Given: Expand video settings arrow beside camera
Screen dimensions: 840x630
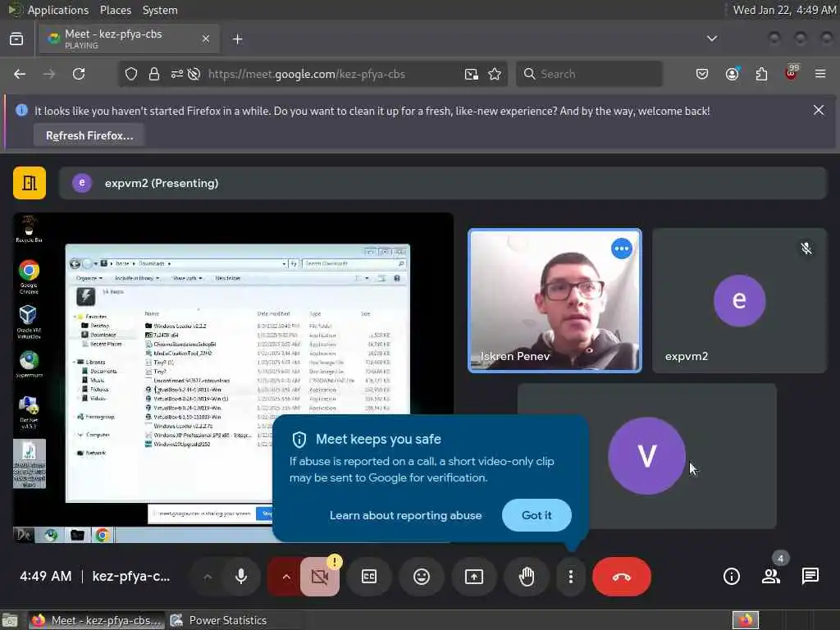Looking at the screenshot, I should (x=285, y=577).
